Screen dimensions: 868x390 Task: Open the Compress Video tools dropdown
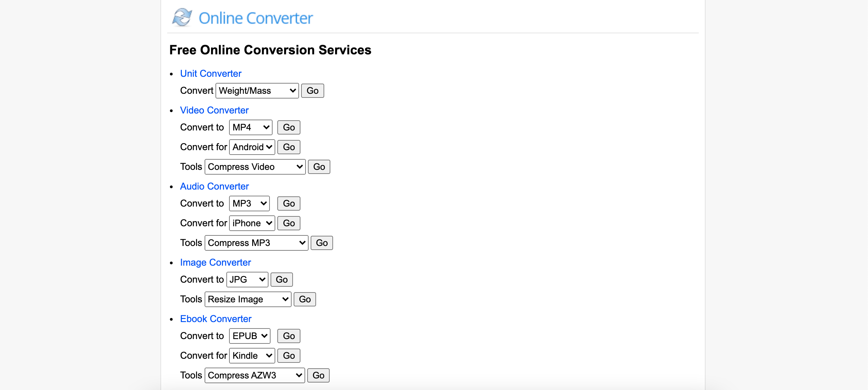(x=255, y=166)
